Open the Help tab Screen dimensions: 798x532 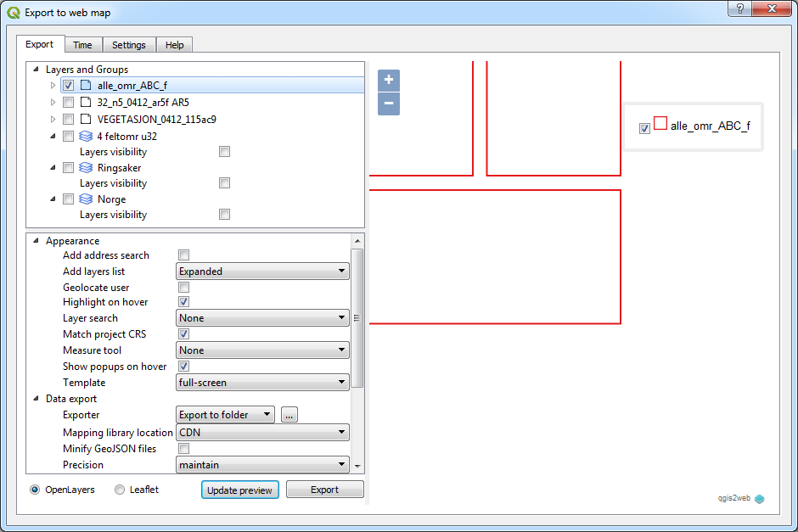(174, 44)
